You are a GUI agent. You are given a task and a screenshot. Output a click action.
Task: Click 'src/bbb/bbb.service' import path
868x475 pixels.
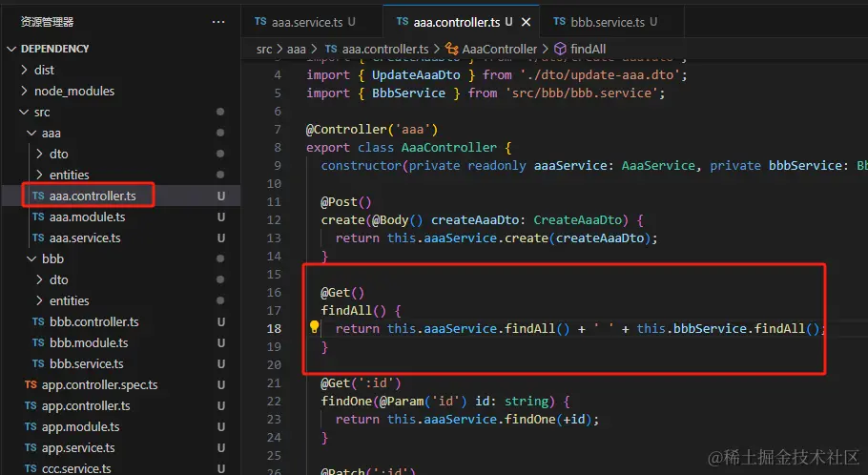[581, 93]
